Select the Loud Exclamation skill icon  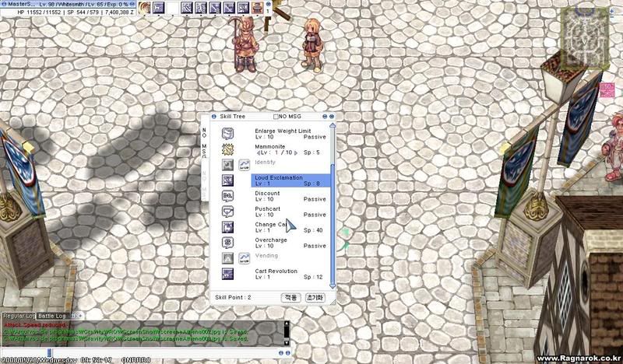click(x=227, y=180)
